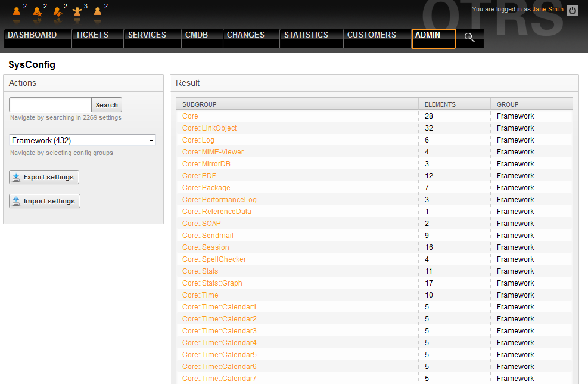Open the cowboy-hat agent icon showing 3
This screenshot has width=588, height=384.
76,11
